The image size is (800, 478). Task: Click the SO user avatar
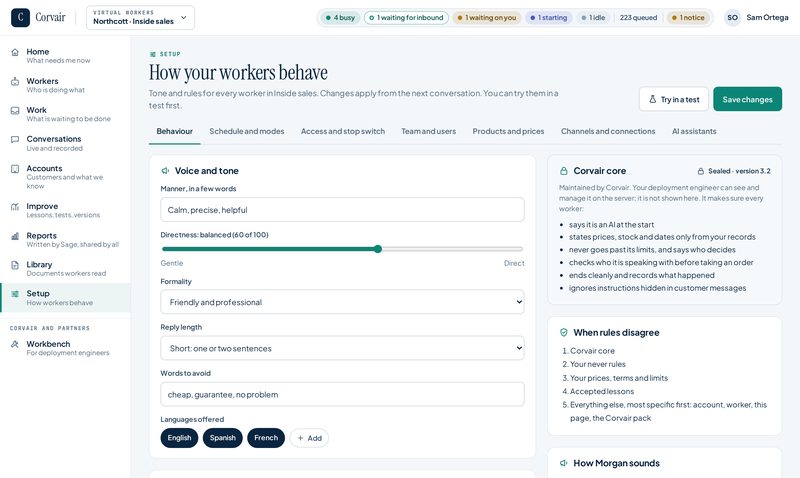point(733,17)
